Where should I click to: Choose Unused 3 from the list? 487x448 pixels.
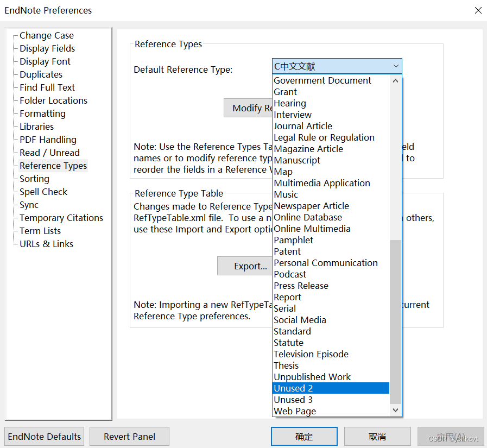tap(331, 400)
